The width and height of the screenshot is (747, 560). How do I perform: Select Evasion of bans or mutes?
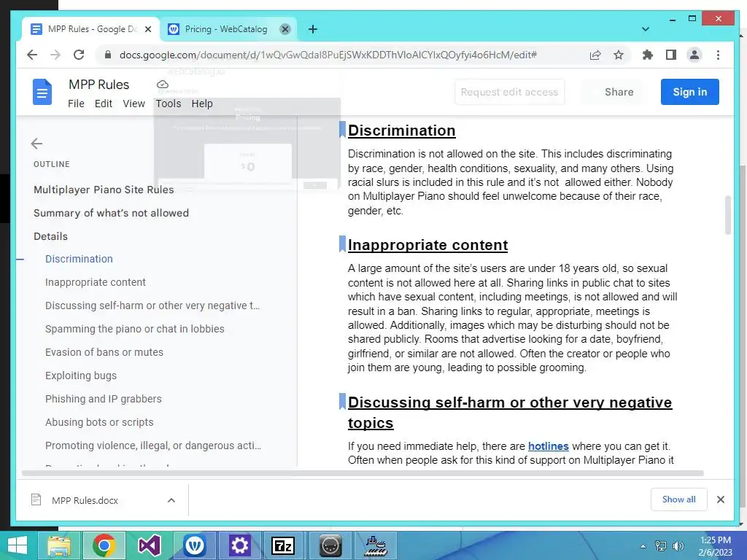pos(104,352)
